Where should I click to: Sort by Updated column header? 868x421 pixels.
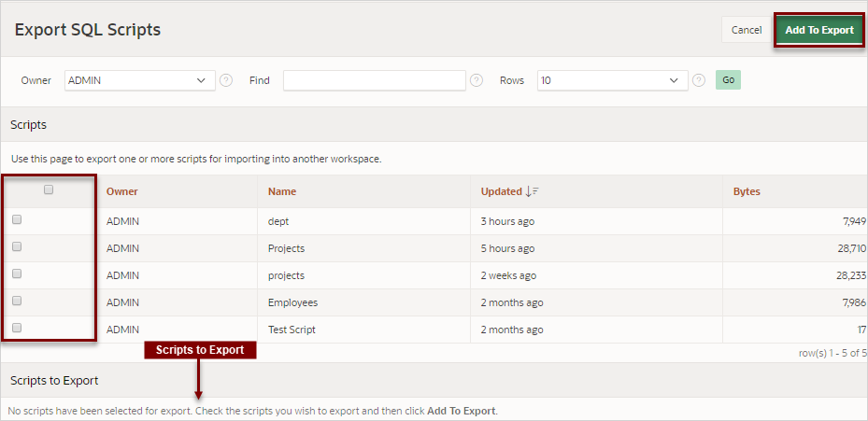tap(501, 191)
